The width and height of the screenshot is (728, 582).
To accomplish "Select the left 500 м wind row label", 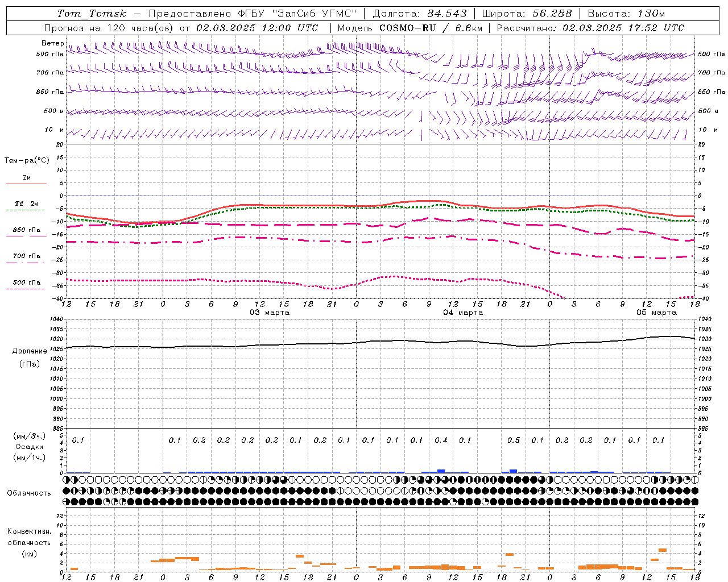I will tap(54, 111).
